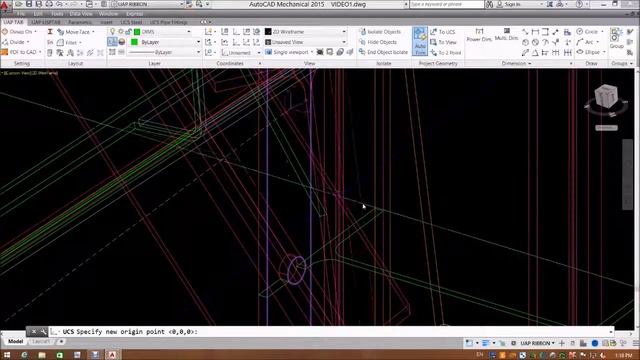This screenshot has width=640, height=360.
Task: Expand the Groups panel
Action: (622, 63)
